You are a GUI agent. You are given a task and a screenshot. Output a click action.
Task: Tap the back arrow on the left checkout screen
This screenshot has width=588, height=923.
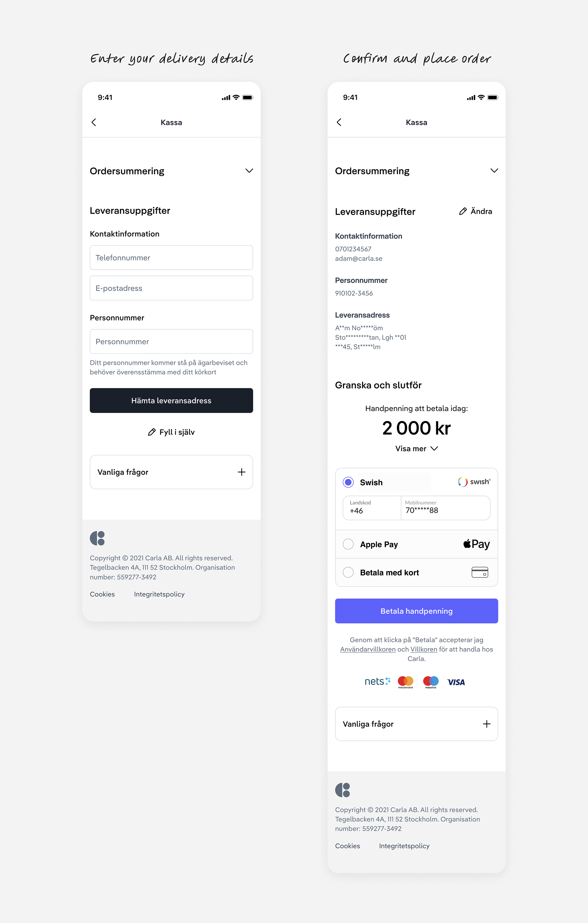tap(94, 122)
